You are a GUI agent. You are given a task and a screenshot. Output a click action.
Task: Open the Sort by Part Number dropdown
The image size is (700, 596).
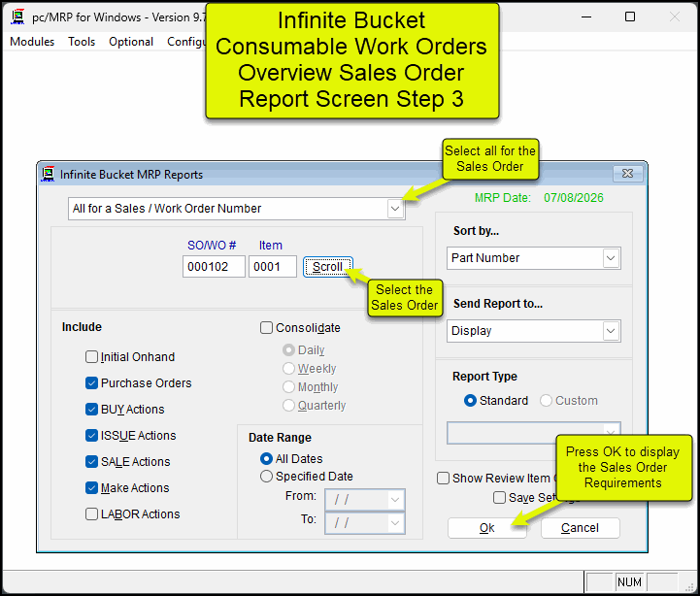611,258
